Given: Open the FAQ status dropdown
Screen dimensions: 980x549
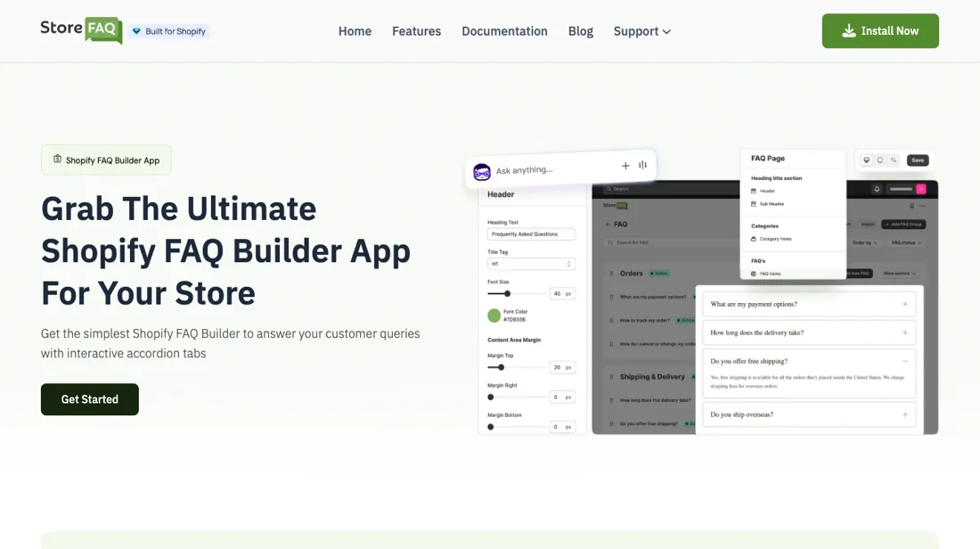Looking at the screenshot, I should coord(906,242).
